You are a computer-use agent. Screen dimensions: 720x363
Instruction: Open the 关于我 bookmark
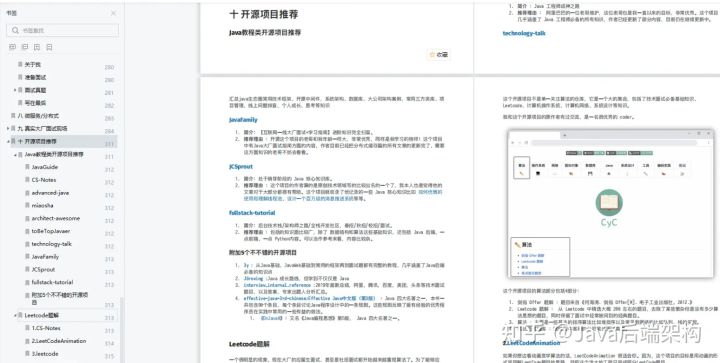(x=33, y=65)
